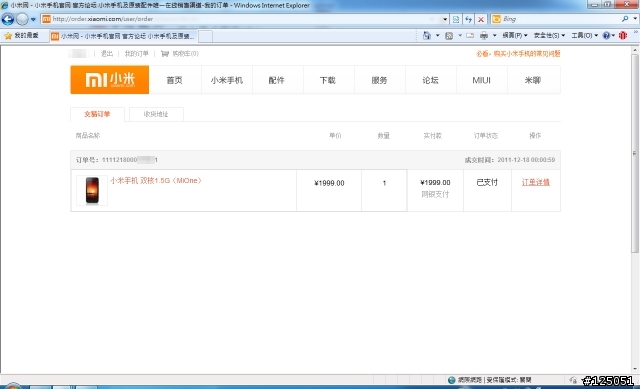Expand the address bar history dropdown

pos(445,19)
